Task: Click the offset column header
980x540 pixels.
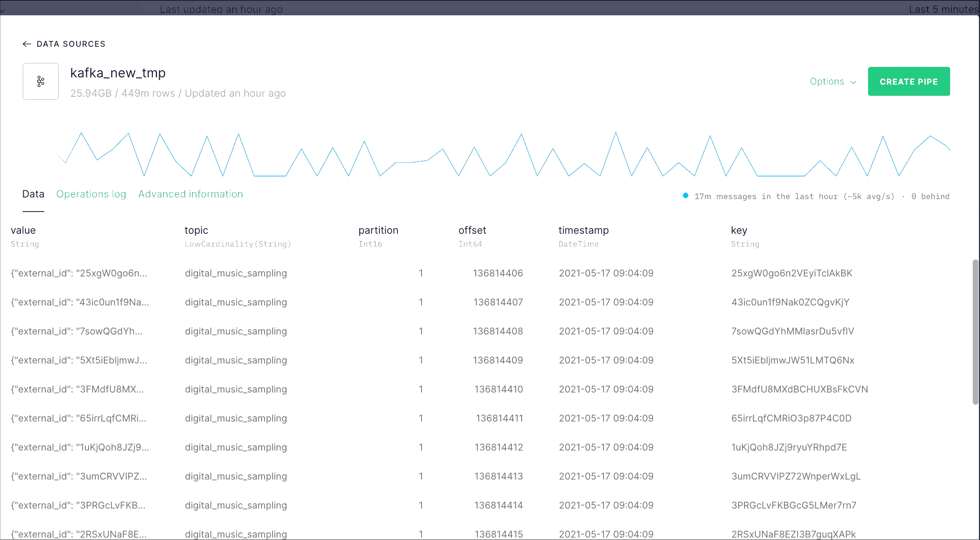Action: point(472,230)
